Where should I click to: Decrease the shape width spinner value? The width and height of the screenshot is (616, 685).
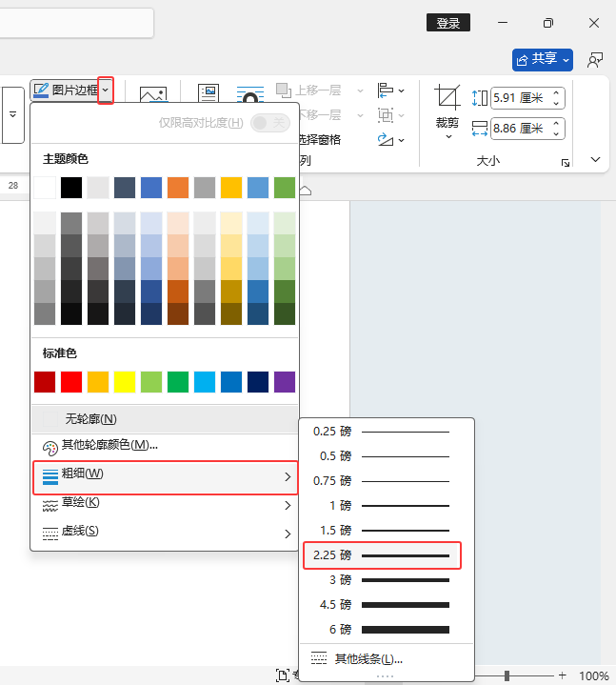click(557, 132)
